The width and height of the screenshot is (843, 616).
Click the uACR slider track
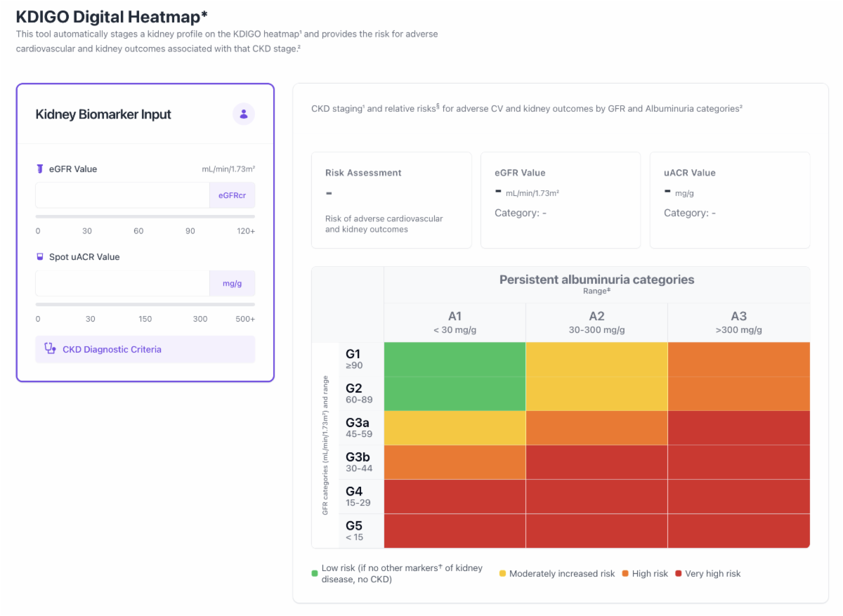[145, 304]
